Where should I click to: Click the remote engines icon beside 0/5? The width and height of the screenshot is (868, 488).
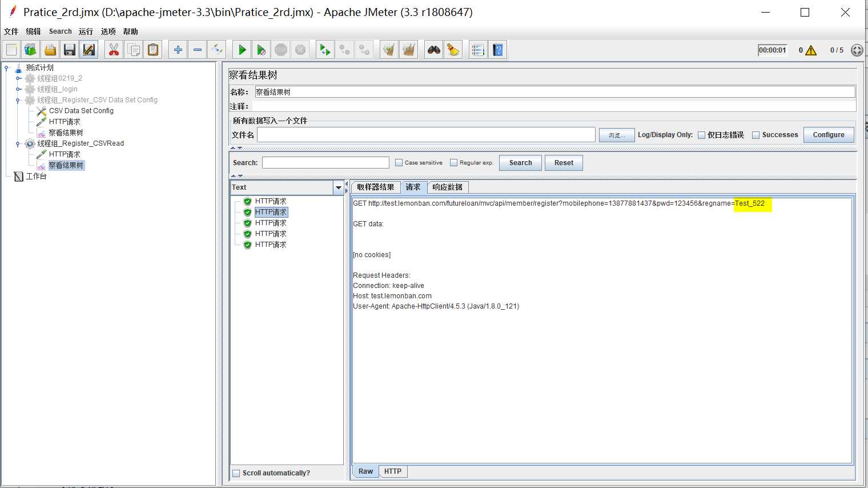point(857,50)
